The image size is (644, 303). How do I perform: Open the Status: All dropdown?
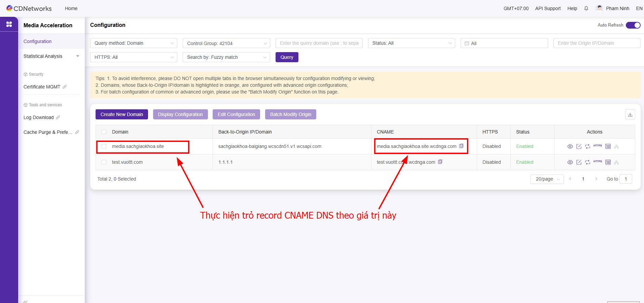(x=411, y=43)
